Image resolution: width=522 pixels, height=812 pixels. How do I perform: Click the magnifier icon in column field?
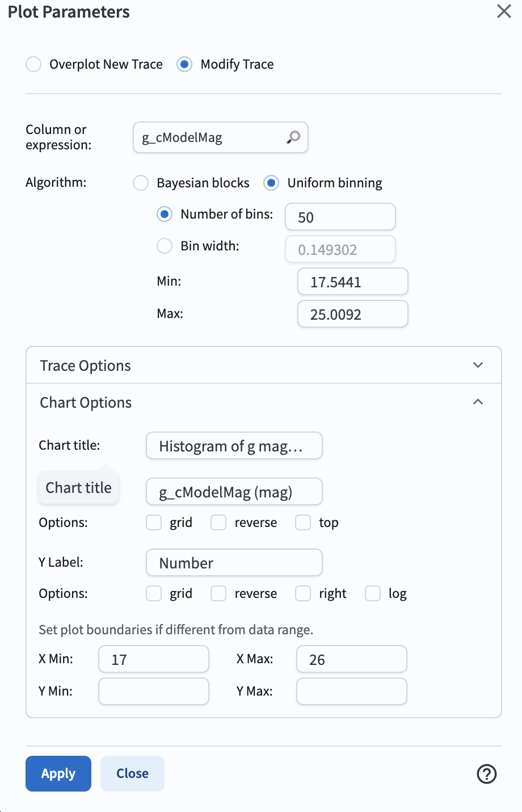[x=293, y=137]
